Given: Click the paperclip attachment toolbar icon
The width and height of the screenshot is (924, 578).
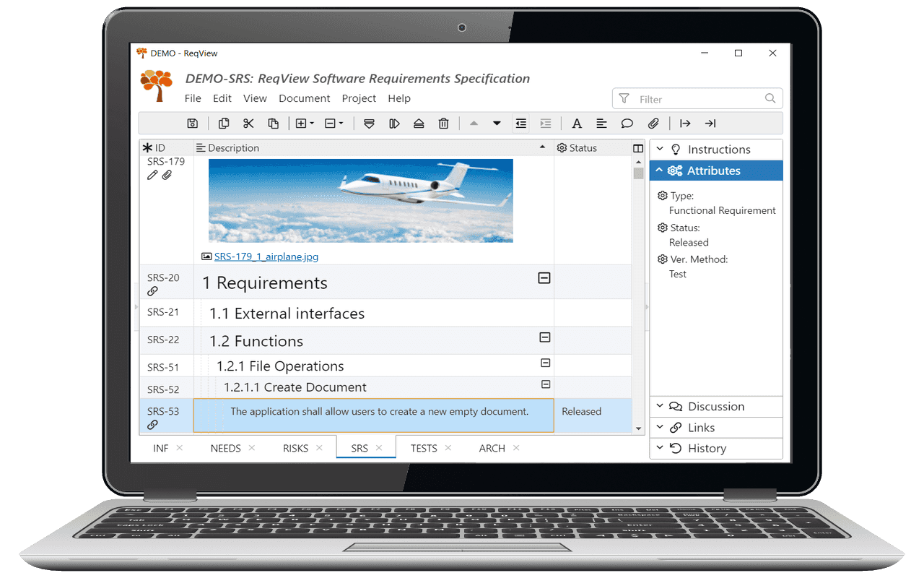Looking at the screenshot, I should click(x=653, y=124).
